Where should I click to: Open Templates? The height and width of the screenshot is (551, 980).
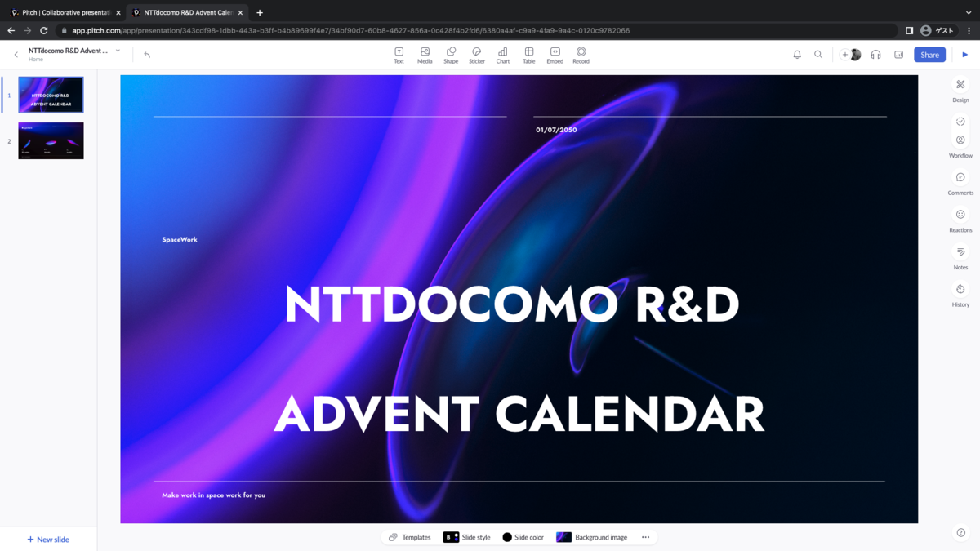pyautogui.click(x=409, y=537)
